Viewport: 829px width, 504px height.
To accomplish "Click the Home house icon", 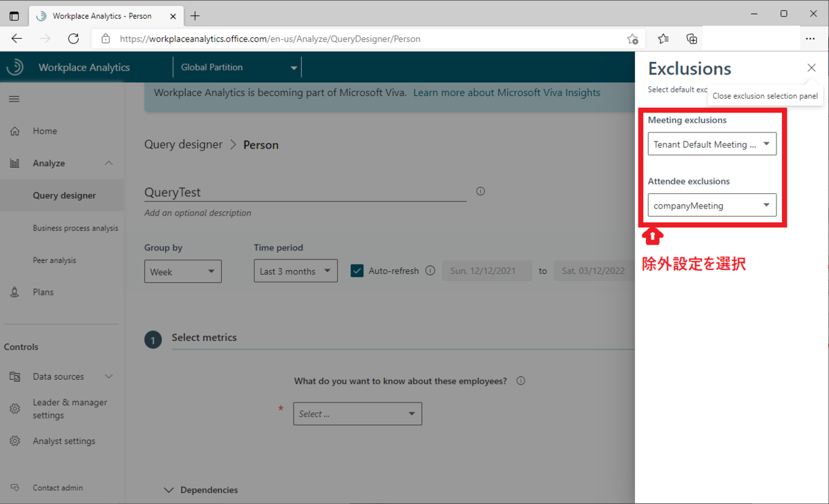I will point(15,131).
